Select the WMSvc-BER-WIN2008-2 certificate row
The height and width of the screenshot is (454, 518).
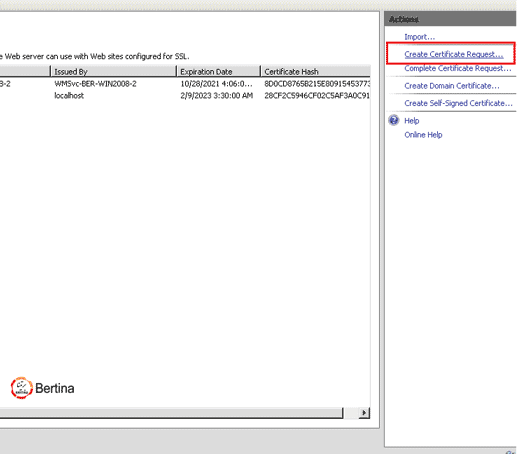pos(185,84)
